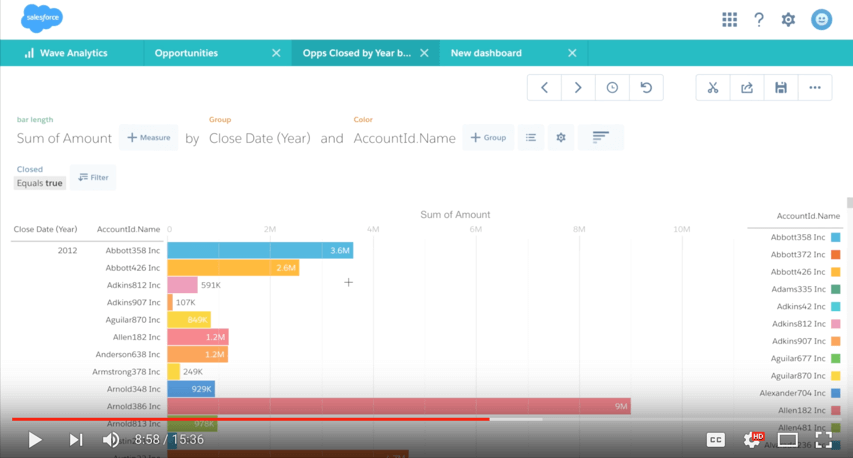Open chart settings gear icon

coord(561,138)
